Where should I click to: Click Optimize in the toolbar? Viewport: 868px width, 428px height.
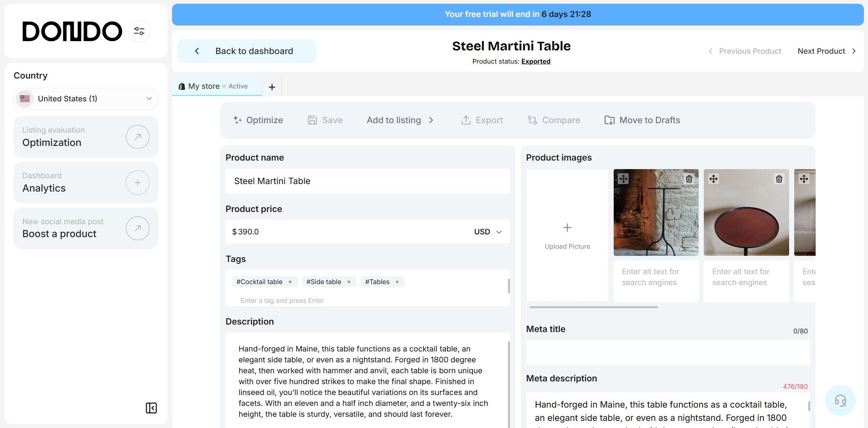click(x=258, y=120)
